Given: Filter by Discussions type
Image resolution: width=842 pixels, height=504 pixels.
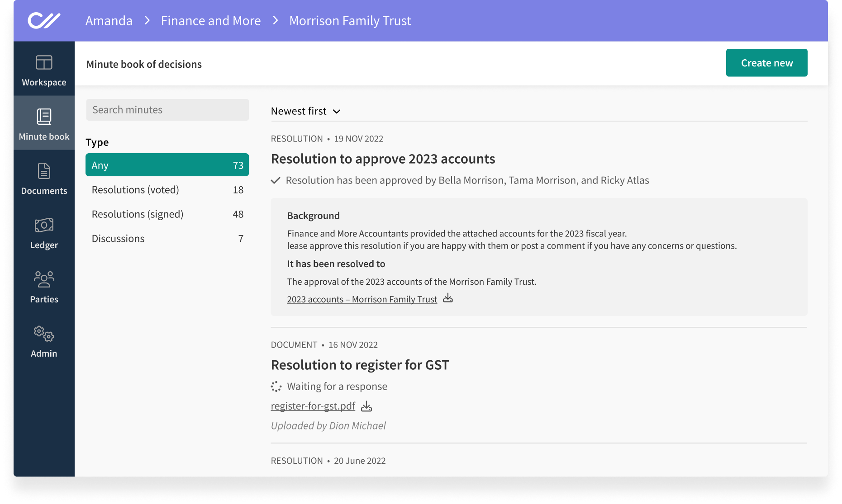Looking at the screenshot, I should tap(167, 239).
